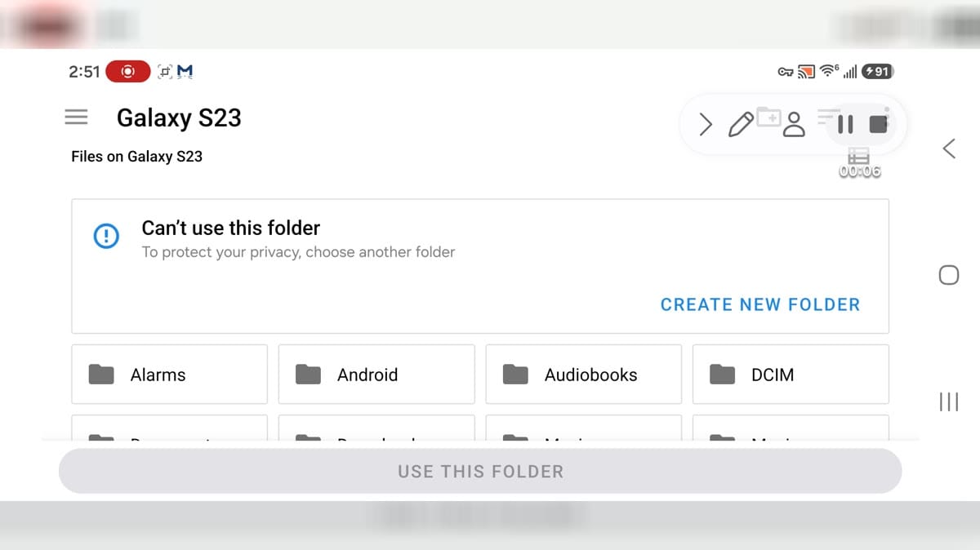Click CREATE NEW FOLDER
The width and height of the screenshot is (980, 550).
(x=760, y=304)
